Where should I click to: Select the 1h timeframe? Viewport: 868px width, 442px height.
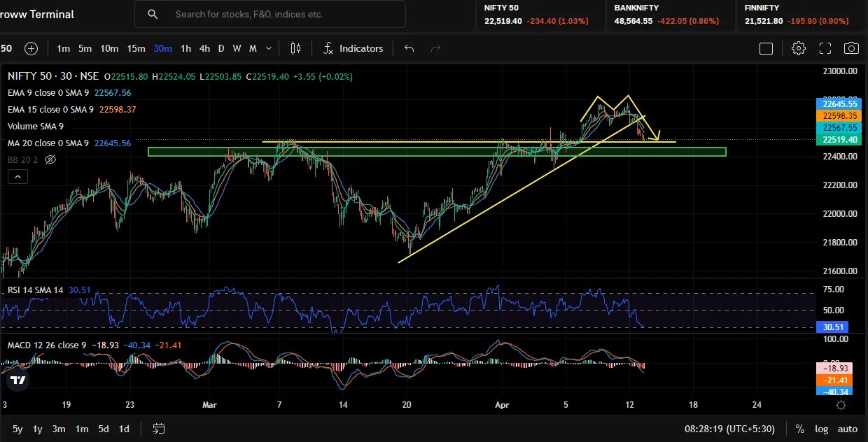[x=185, y=48]
